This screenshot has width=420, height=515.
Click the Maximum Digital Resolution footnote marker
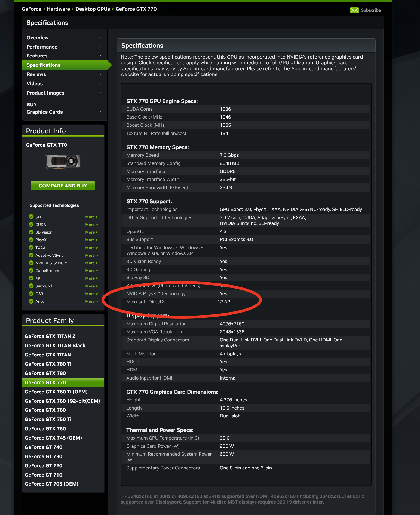[x=189, y=322]
